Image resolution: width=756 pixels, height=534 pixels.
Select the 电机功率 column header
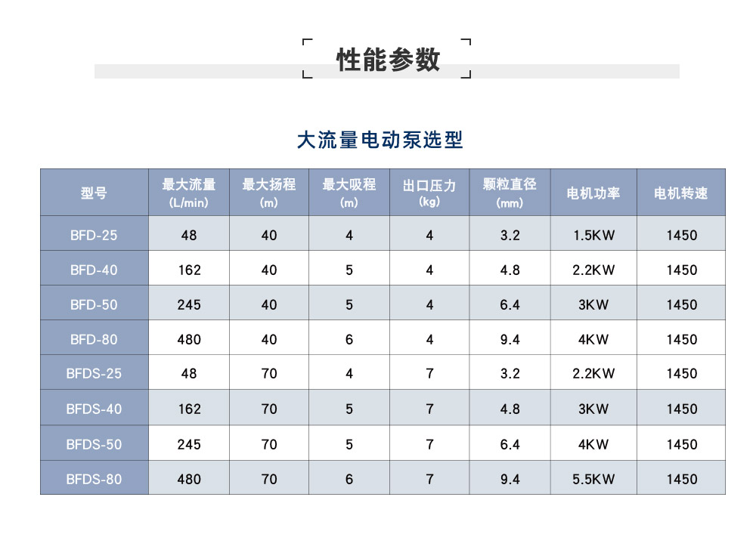pos(593,193)
